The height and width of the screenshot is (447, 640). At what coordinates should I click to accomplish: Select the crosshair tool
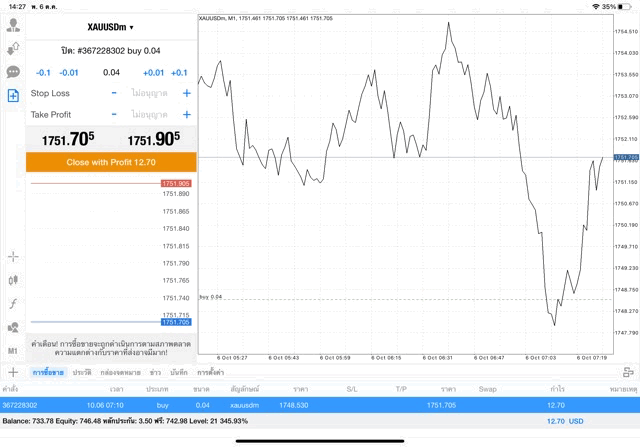[13, 256]
